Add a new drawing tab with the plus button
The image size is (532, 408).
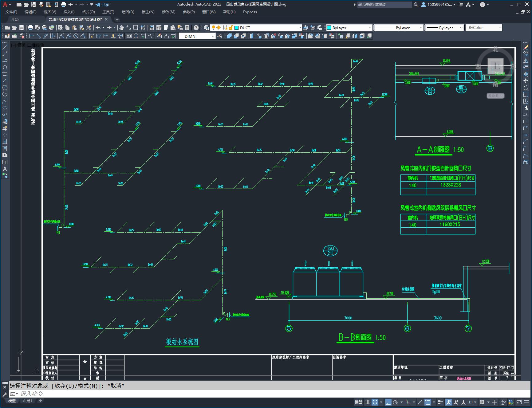click(117, 19)
